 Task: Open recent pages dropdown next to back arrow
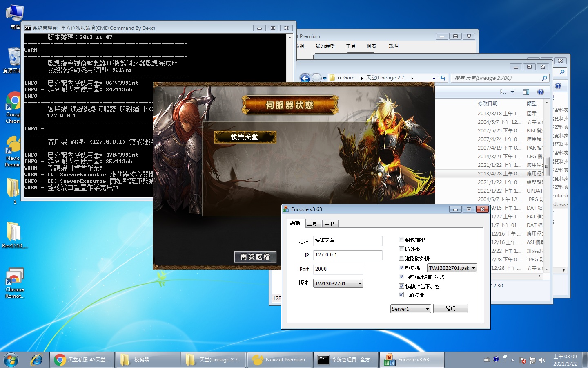(x=325, y=78)
